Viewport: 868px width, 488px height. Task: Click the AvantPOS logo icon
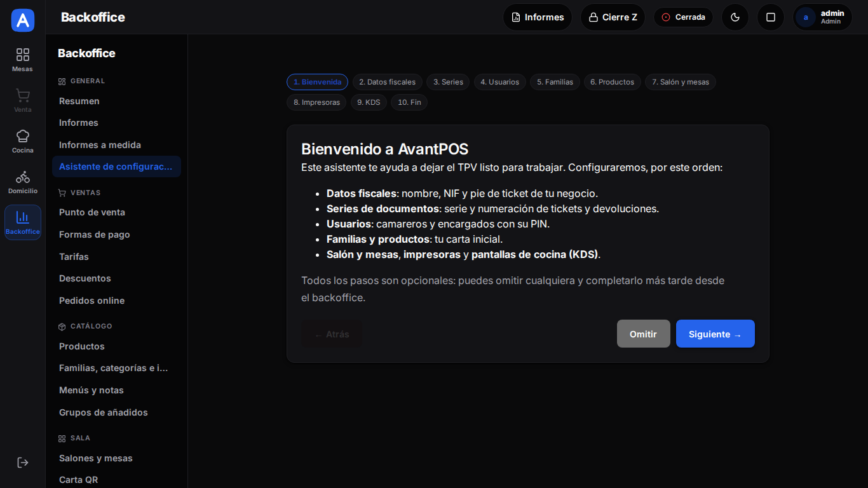click(x=23, y=20)
